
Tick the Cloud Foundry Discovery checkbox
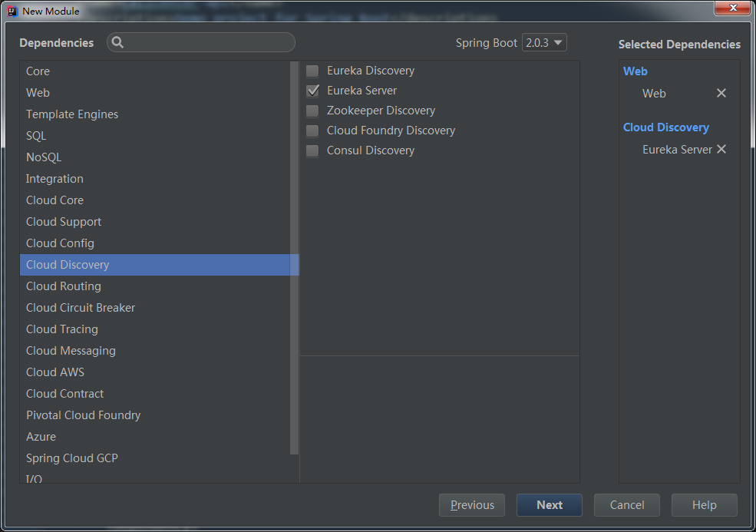pyautogui.click(x=312, y=131)
